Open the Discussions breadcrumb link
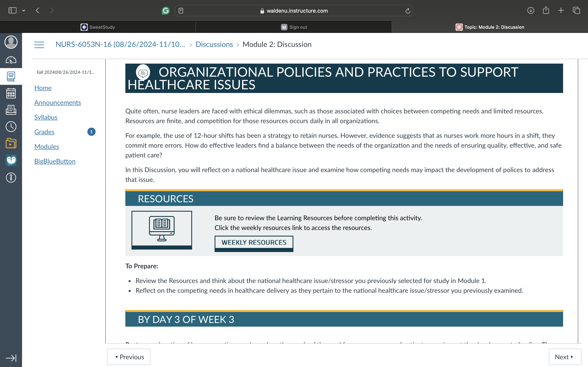 click(214, 44)
